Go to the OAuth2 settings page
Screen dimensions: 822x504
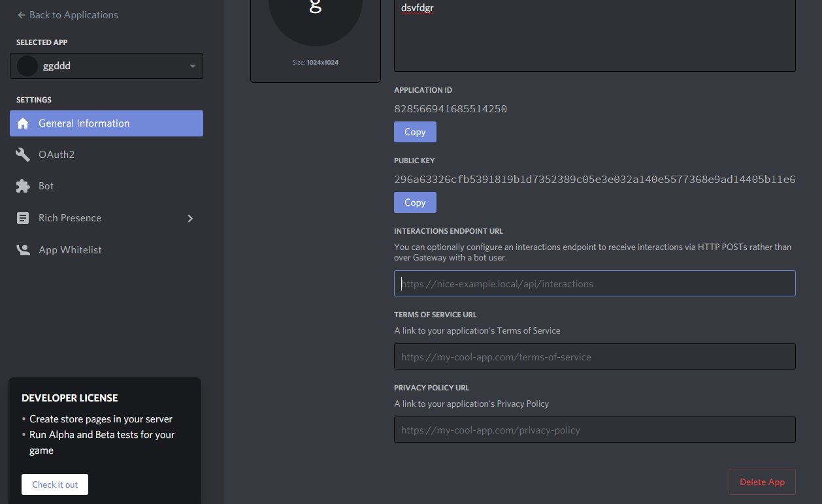pos(57,155)
